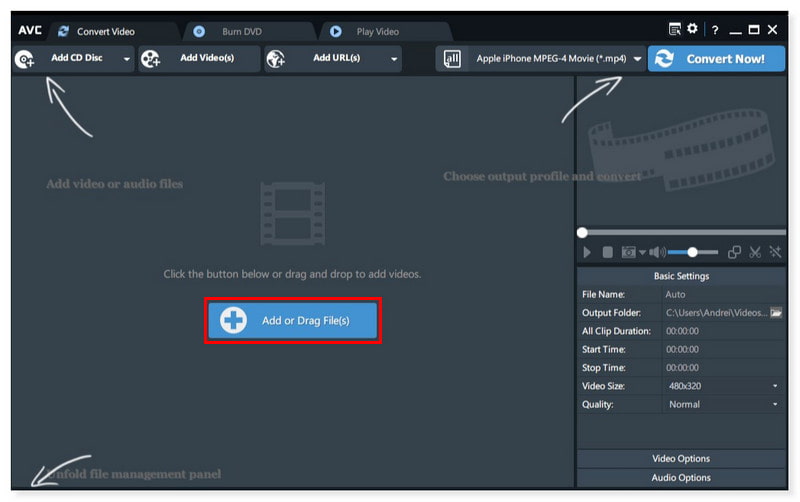Screen dimensions: 800x502
Task: Switch to the Play Video tab
Action: (x=378, y=32)
